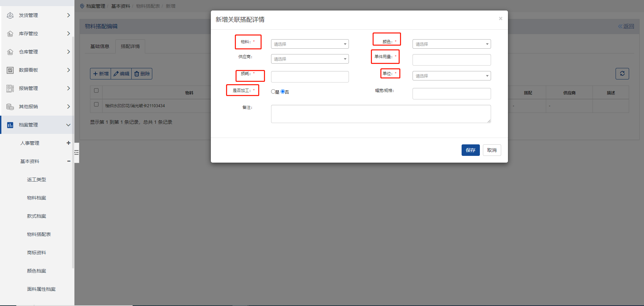Expand the 人事管理 plus expander

68,143
